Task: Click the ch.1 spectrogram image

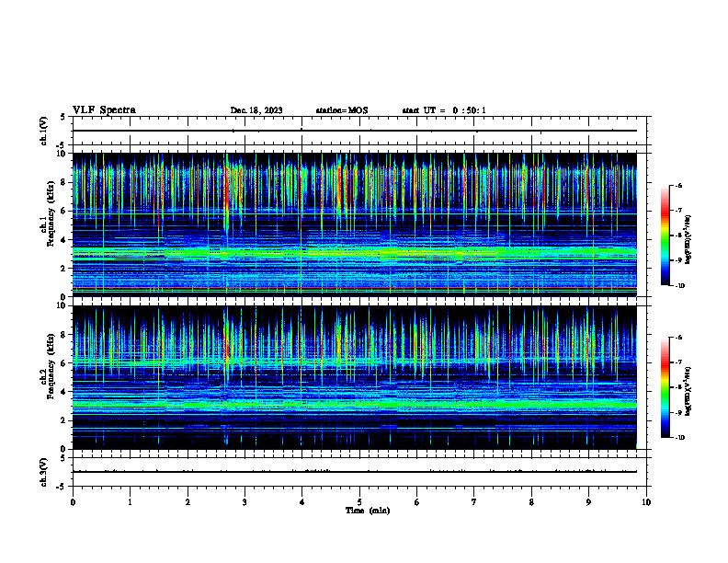Action: point(355,224)
